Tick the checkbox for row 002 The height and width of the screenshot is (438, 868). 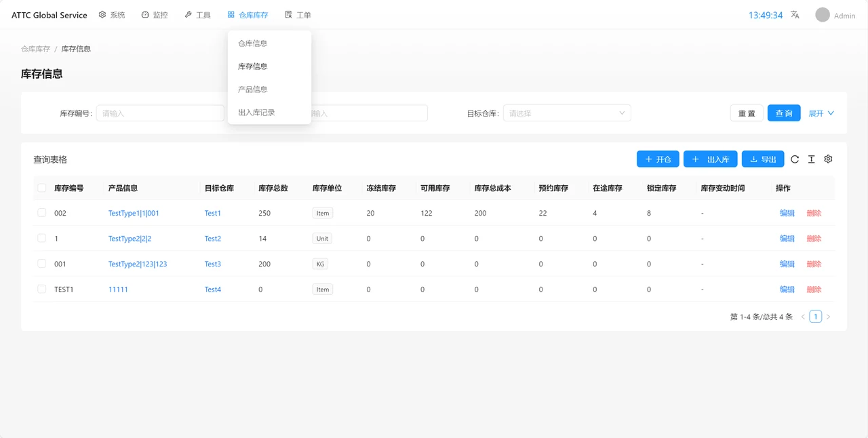[42, 213]
